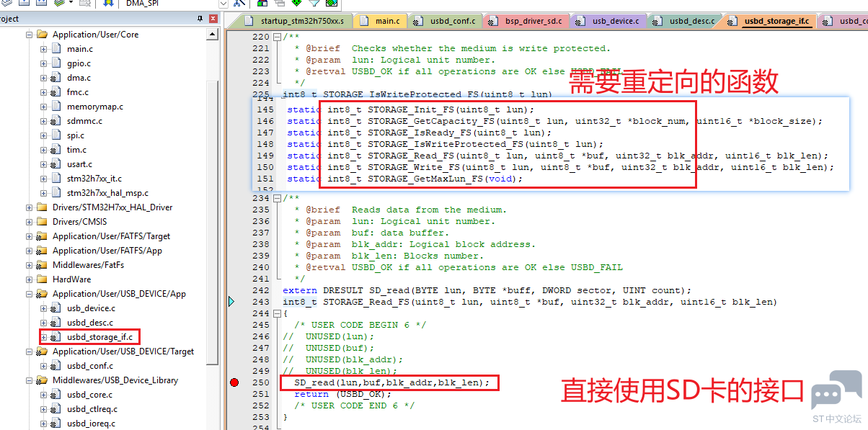Select tim.c in the project tree
The image size is (868, 430).
76,150
